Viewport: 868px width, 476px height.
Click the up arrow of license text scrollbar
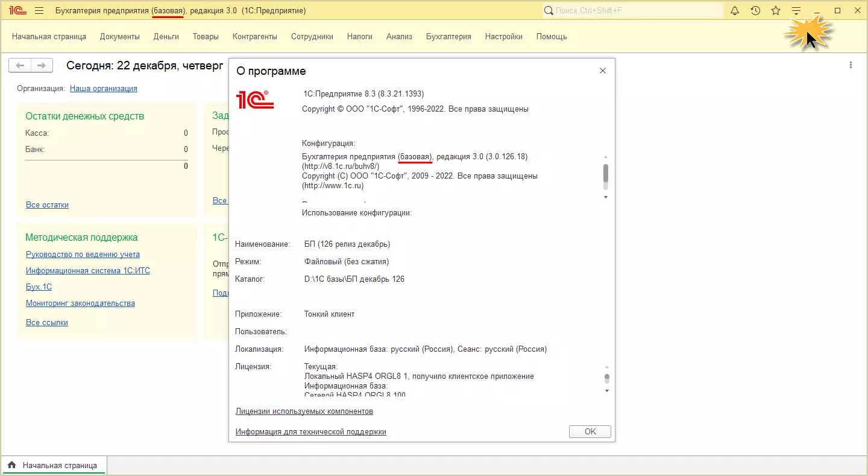[x=606, y=367]
